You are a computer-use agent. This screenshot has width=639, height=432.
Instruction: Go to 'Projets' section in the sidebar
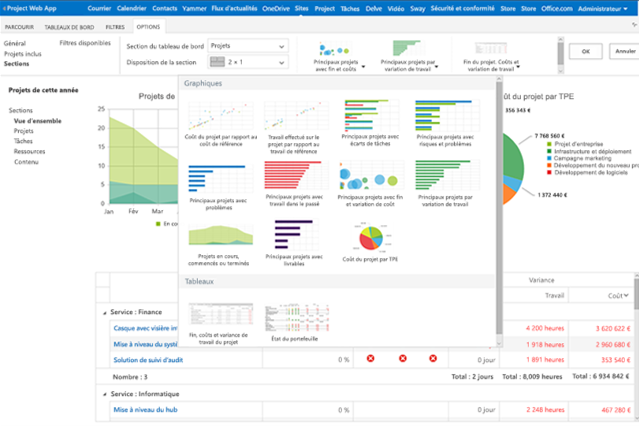tap(24, 131)
